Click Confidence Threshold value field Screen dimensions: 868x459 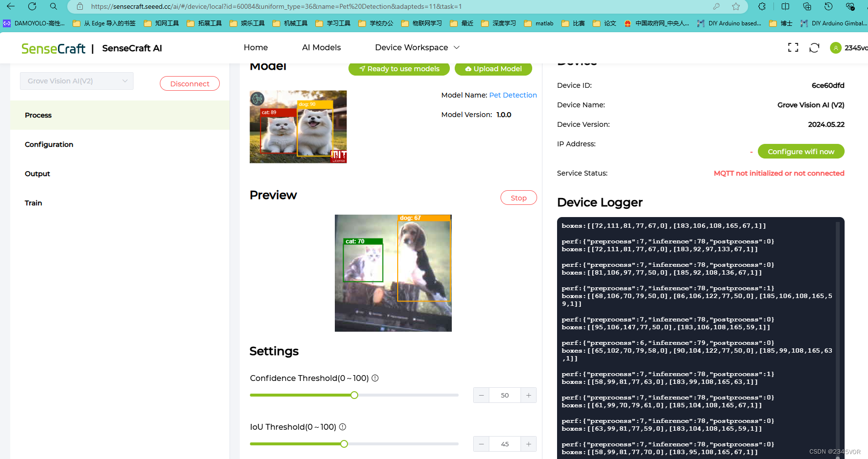pyautogui.click(x=505, y=395)
